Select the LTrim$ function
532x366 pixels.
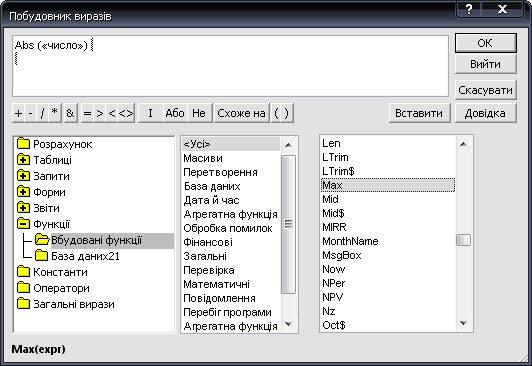(387, 171)
